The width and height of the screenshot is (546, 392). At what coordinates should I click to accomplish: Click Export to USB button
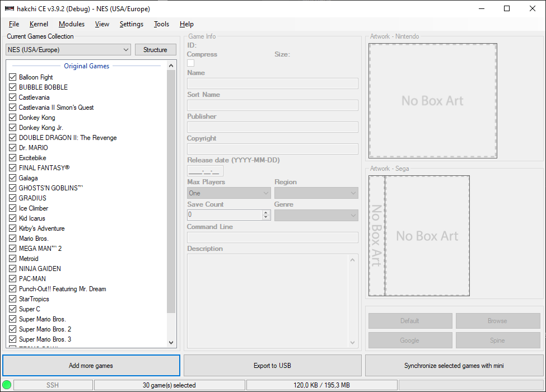(272, 366)
